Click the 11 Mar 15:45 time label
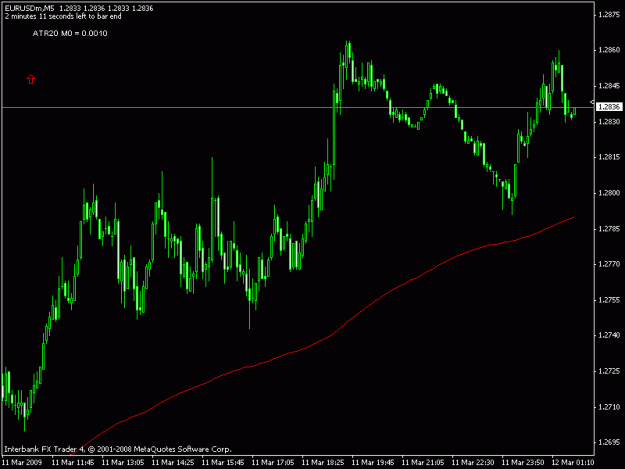 pyautogui.click(x=223, y=463)
